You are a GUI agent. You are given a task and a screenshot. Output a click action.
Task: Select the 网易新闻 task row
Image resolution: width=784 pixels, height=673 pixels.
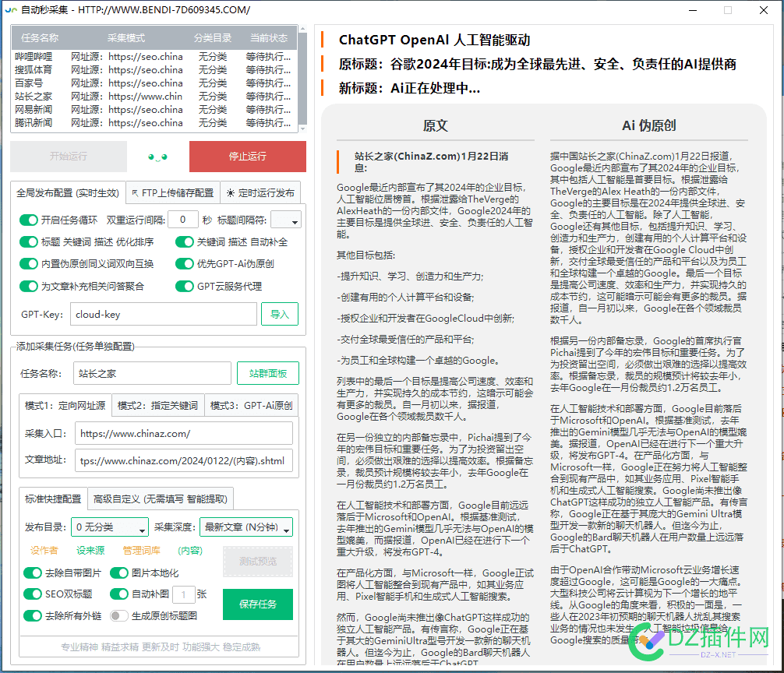(154, 109)
